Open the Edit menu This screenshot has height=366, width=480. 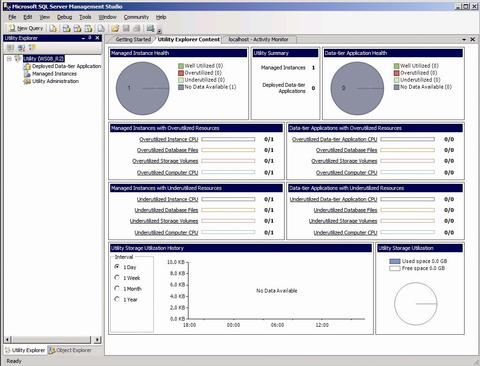[x=28, y=17]
